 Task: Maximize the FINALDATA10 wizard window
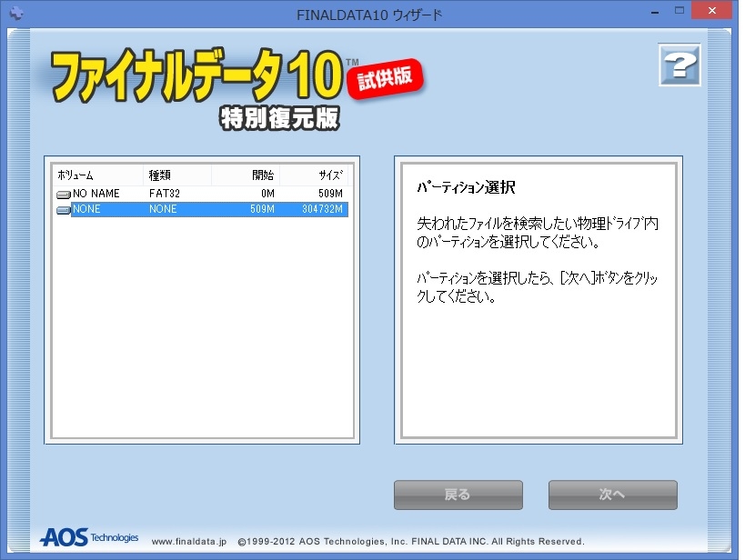click(x=680, y=10)
